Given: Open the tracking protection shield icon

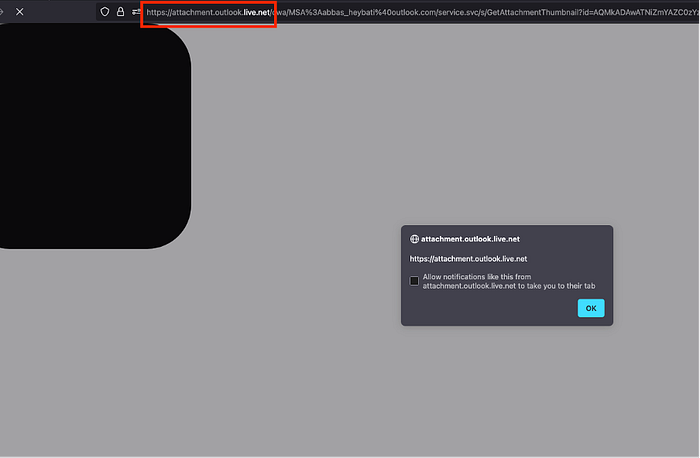Looking at the screenshot, I should click(104, 12).
